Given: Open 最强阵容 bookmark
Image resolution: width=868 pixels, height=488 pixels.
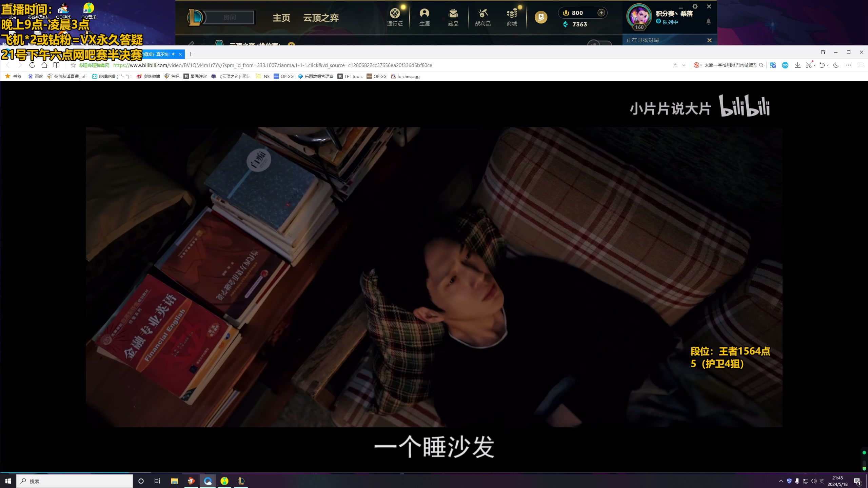Looking at the screenshot, I should pyautogui.click(x=195, y=76).
